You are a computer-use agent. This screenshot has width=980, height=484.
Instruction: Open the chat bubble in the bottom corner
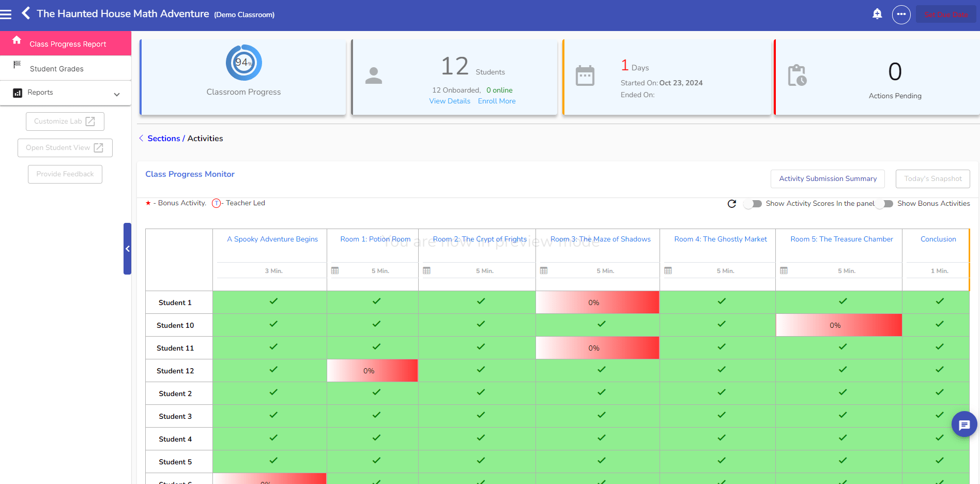coord(964,425)
